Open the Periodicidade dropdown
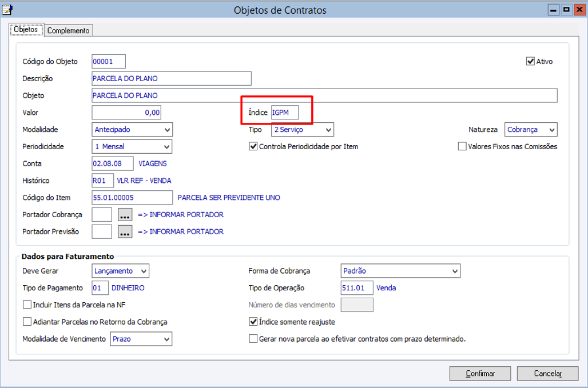Screen dimensions: 588x388 167,147
